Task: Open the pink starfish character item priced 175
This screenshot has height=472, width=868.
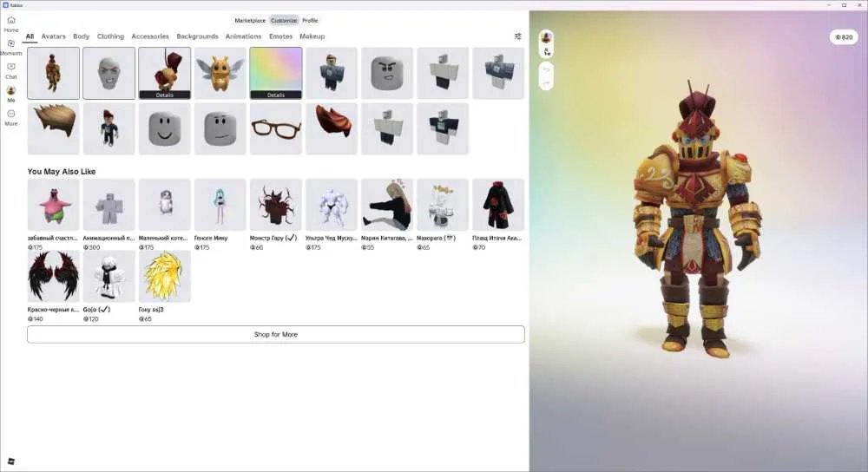Action: coord(53,205)
